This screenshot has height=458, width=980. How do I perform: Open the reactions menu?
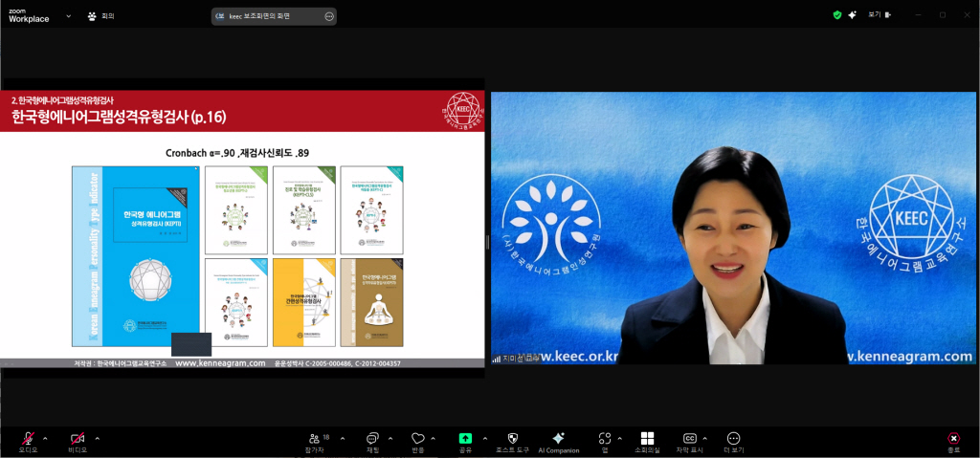click(418, 441)
